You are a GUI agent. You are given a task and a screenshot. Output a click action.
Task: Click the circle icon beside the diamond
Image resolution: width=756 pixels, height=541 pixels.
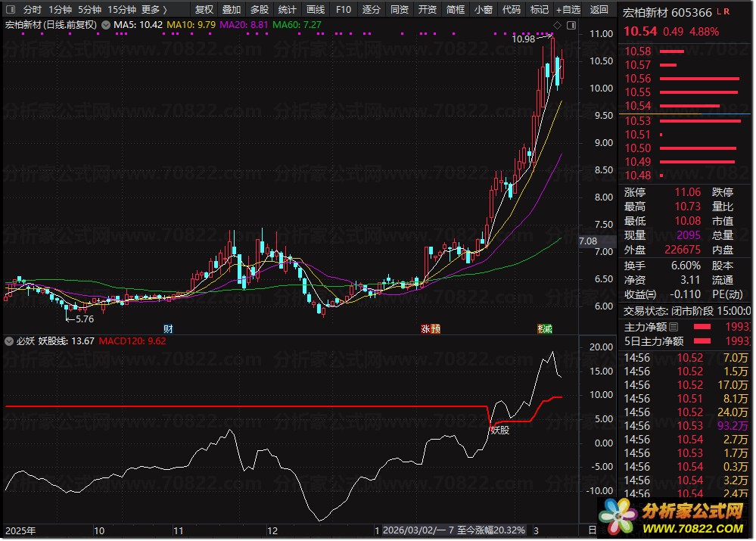pos(570,26)
